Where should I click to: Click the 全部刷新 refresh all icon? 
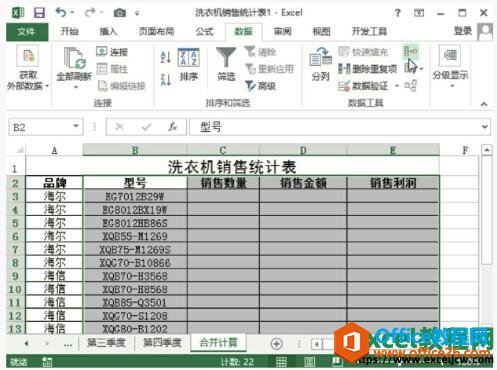coord(74,59)
